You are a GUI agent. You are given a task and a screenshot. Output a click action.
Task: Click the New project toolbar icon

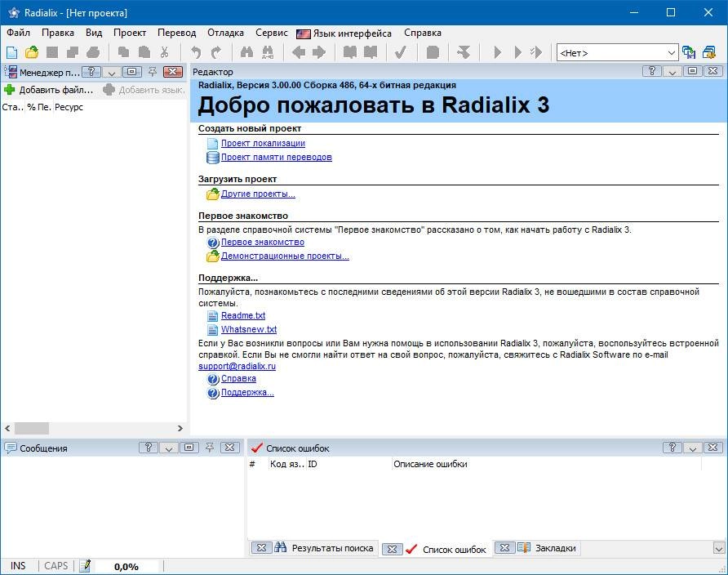coord(11,52)
